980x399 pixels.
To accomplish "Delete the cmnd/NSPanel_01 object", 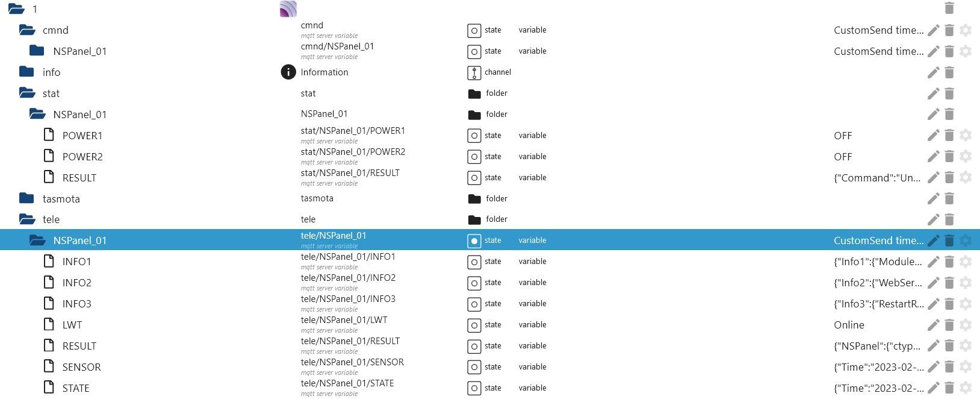I will pyautogui.click(x=949, y=51).
